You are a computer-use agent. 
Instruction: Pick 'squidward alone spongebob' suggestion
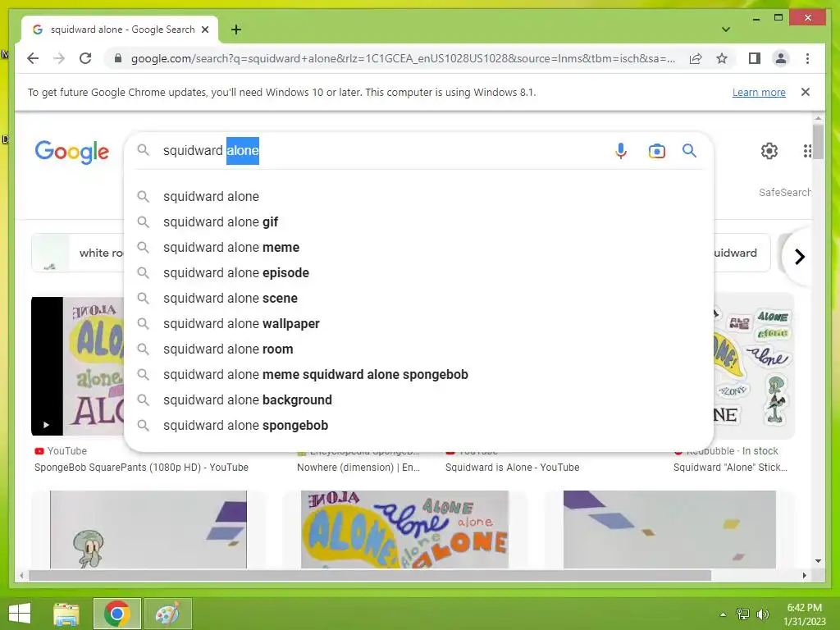click(x=419, y=426)
